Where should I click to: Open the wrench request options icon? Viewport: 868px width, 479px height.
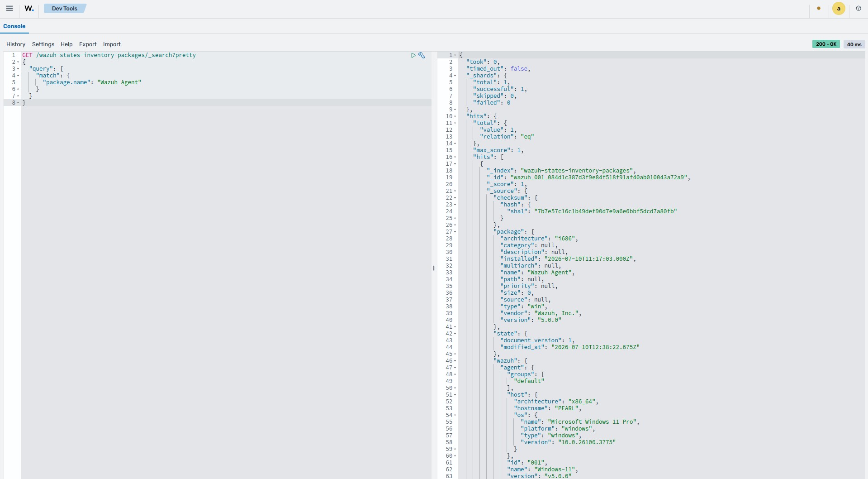[422, 55]
